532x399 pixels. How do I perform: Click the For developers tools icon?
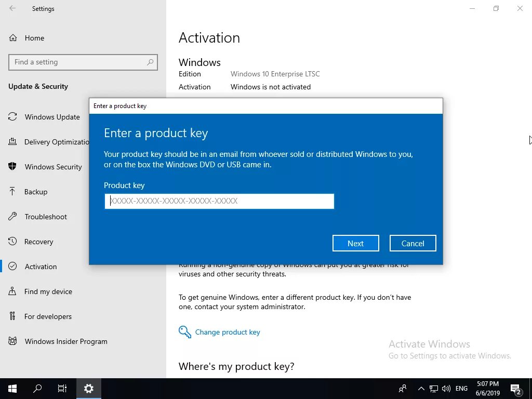[x=12, y=316]
